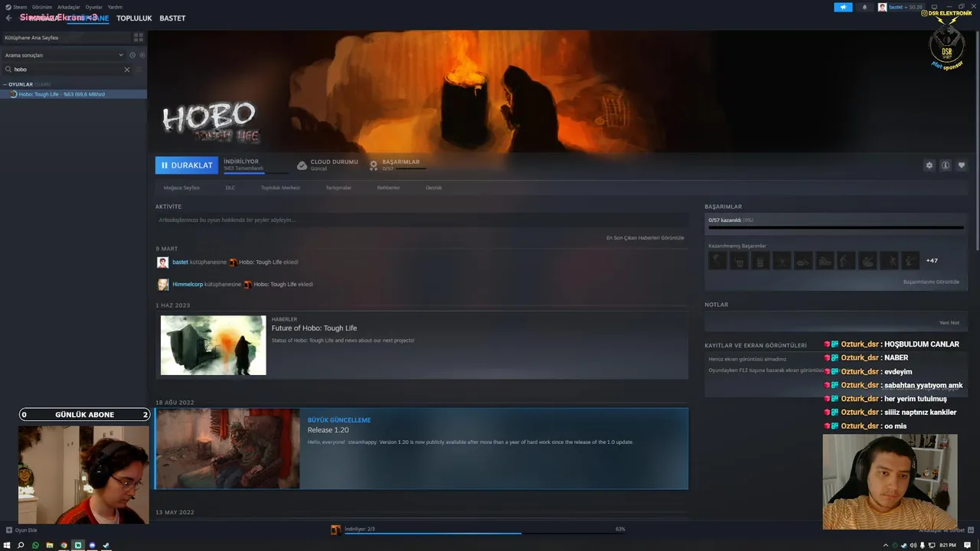Image resolution: width=980 pixels, height=551 pixels.
Task: Click the activity comment input field
Action: coord(421,220)
